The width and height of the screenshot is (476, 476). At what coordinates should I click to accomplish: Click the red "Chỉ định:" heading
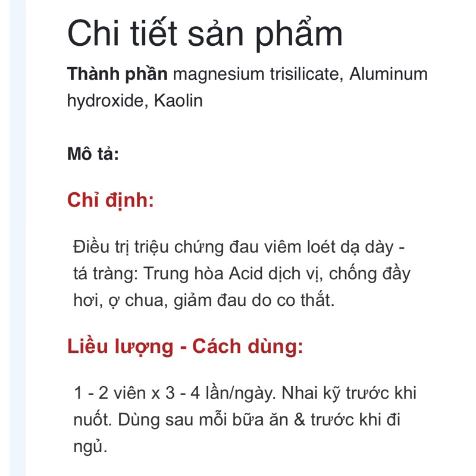click(111, 201)
